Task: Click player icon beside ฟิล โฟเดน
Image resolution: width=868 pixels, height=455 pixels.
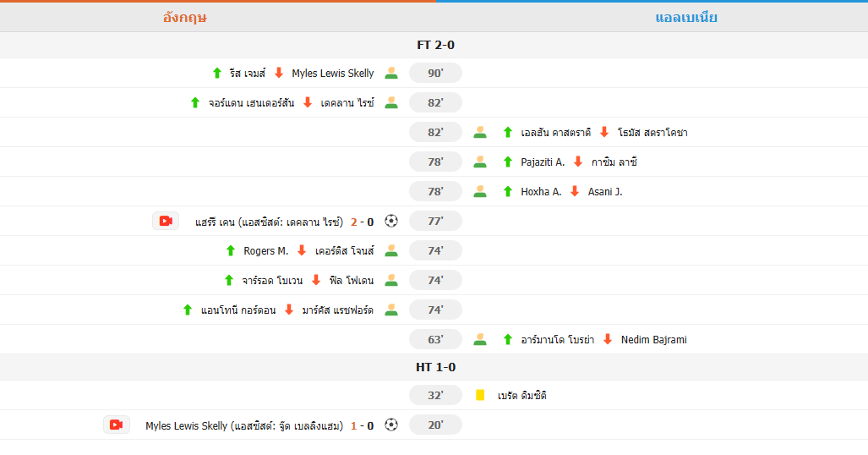Action: click(x=391, y=281)
